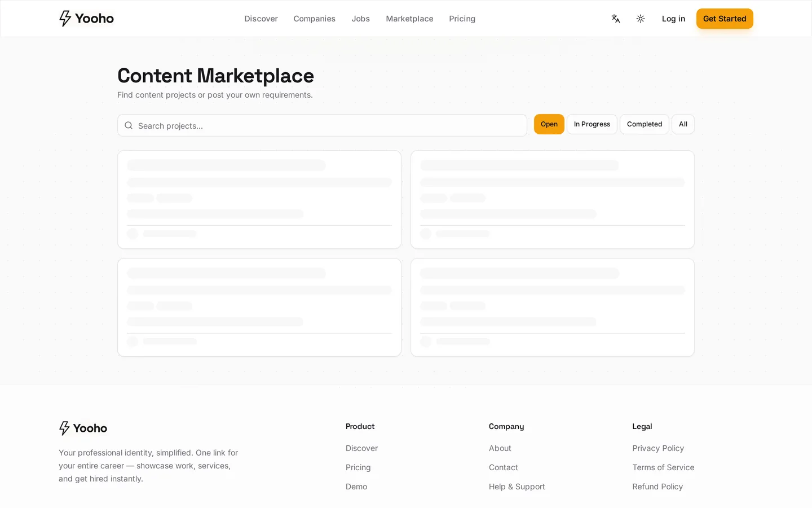
Task: Click the footer Company column heading
Action: point(506,426)
